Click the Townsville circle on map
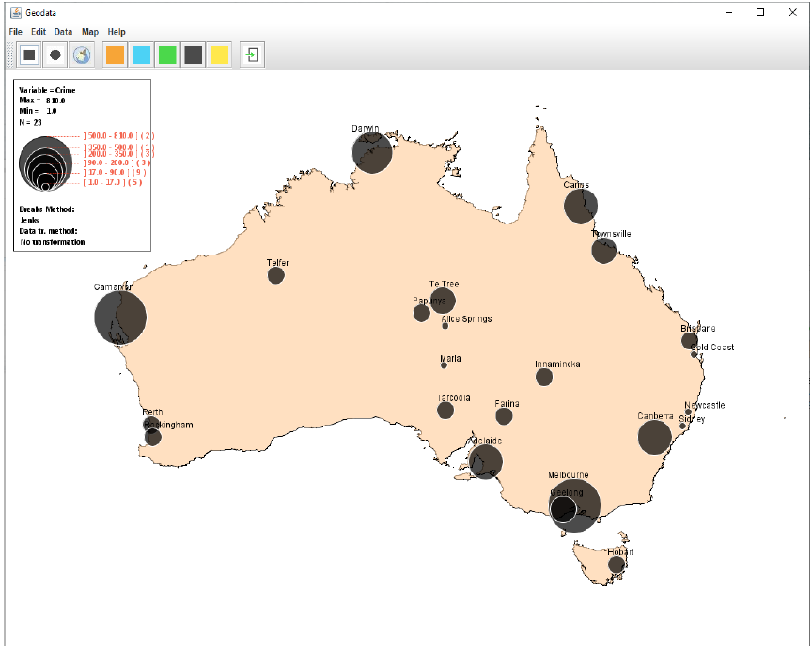812x650 pixels. click(603, 251)
